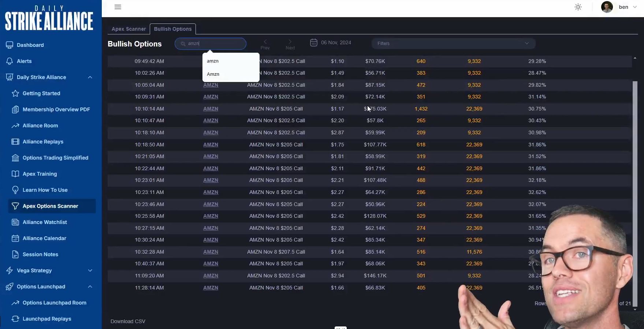Open the Filters dropdown

click(453, 44)
